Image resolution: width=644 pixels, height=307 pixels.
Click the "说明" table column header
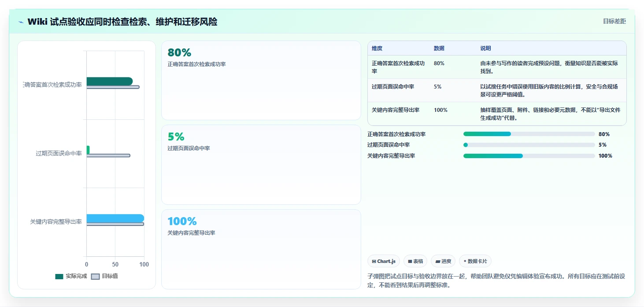(485, 48)
